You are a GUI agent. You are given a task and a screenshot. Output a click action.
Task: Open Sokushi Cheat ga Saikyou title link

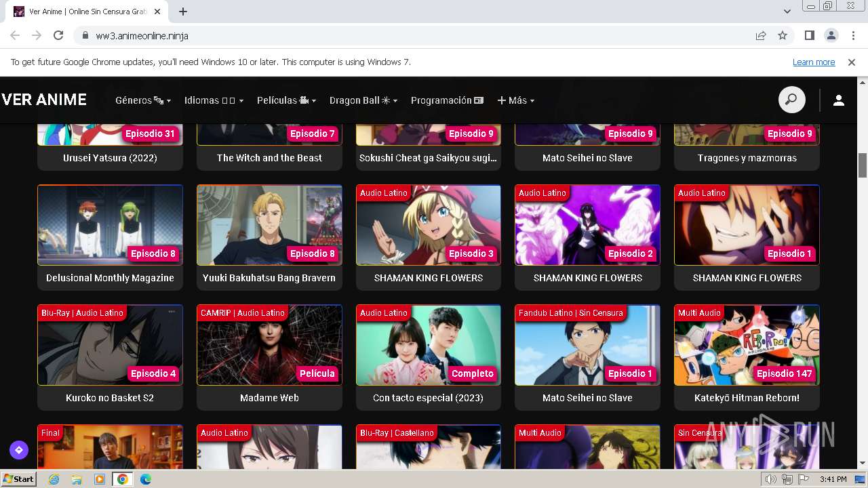(429, 158)
